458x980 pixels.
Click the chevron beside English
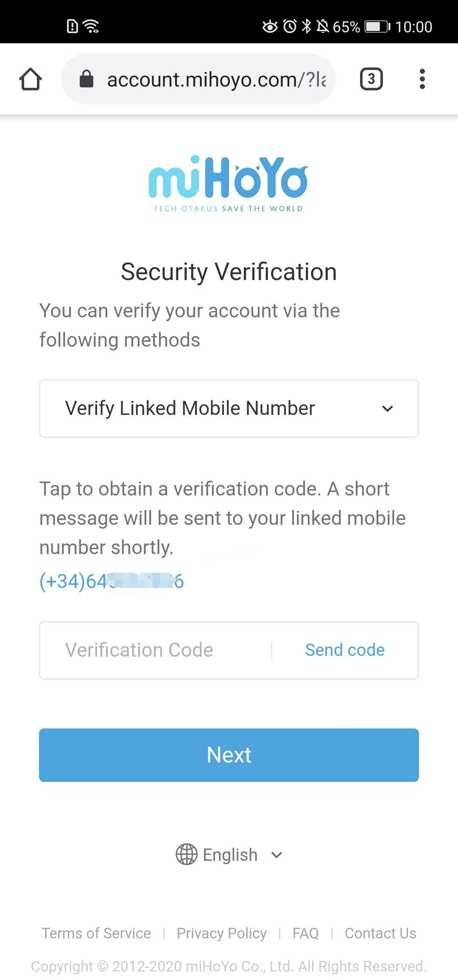point(276,855)
